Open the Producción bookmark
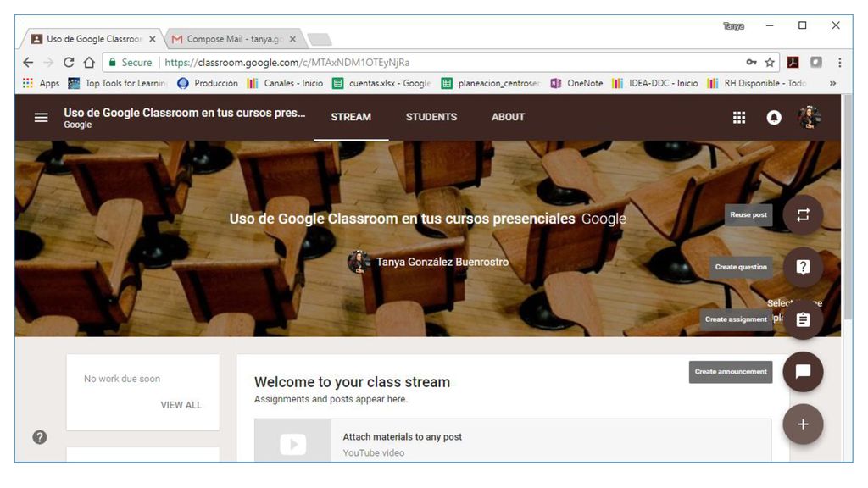 [x=208, y=83]
